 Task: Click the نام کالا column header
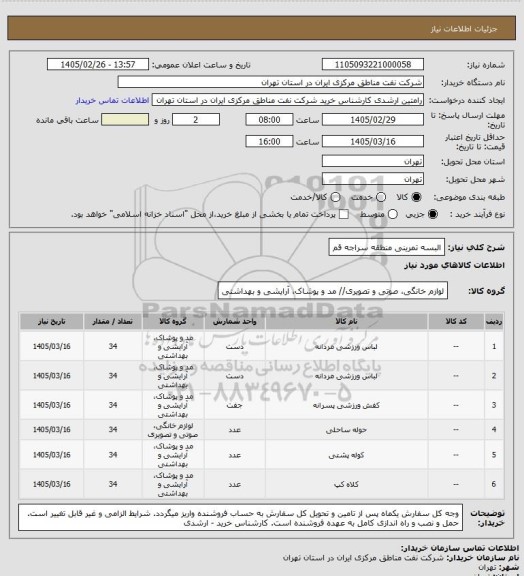coord(346,321)
